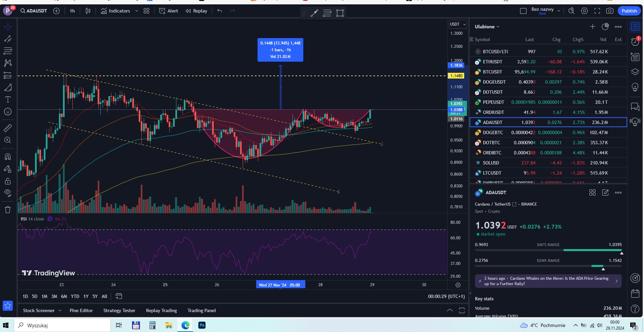Screen dimensions: 644x332
Task: Start bar Replay mode
Action: (196, 11)
